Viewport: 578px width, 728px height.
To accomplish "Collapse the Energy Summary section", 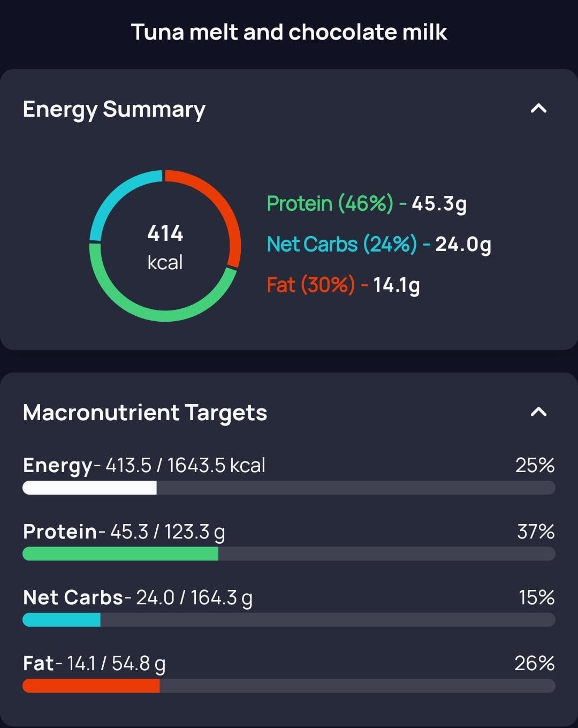I will coord(538,109).
